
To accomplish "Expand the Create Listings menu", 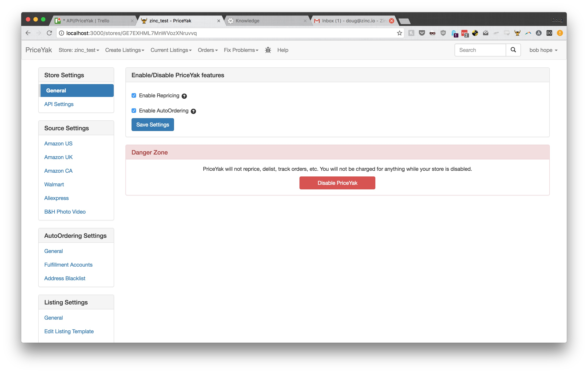I will click(125, 50).
